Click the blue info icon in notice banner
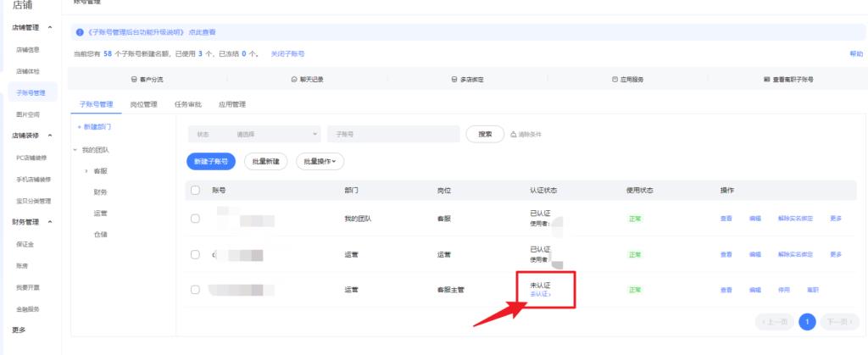Viewport: 868px width, 355px height. (80, 33)
